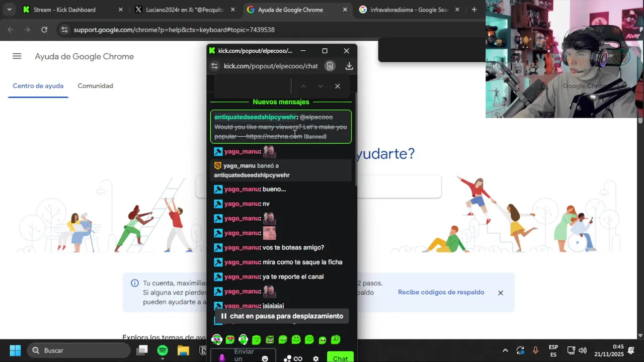The width and height of the screenshot is (644, 362).
Task: Switch to infravaloradisima Google Search tab
Action: [409, 10]
